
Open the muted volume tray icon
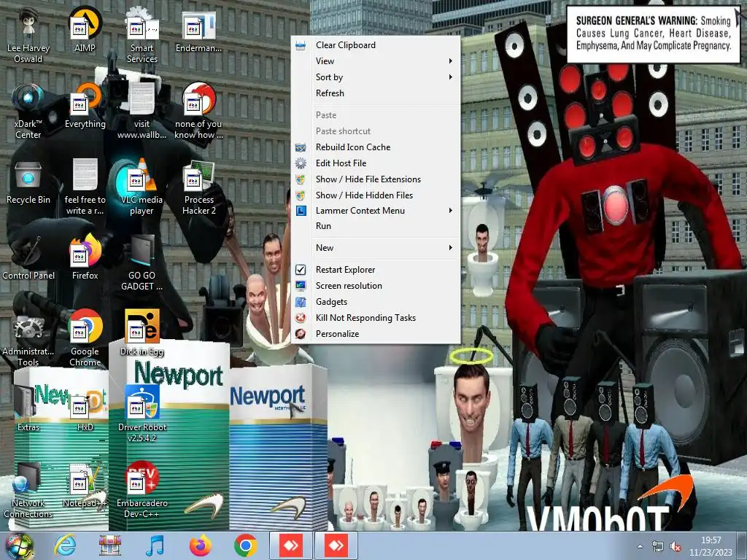pyautogui.click(x=676, y=547)
